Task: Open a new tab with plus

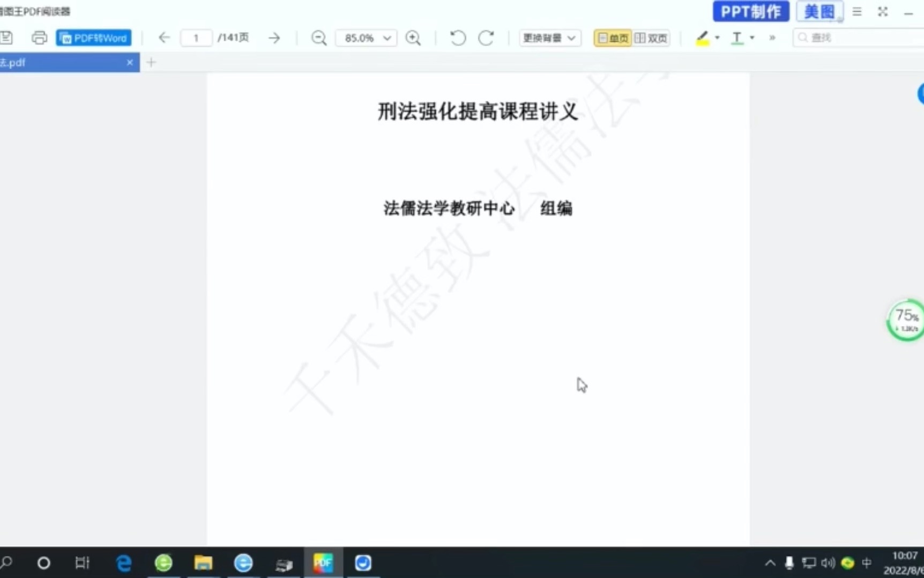Action: [151, 62]
